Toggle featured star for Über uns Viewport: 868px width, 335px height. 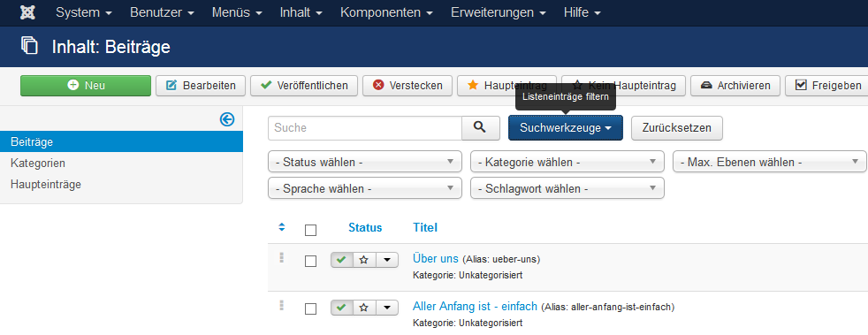(364, 260)
